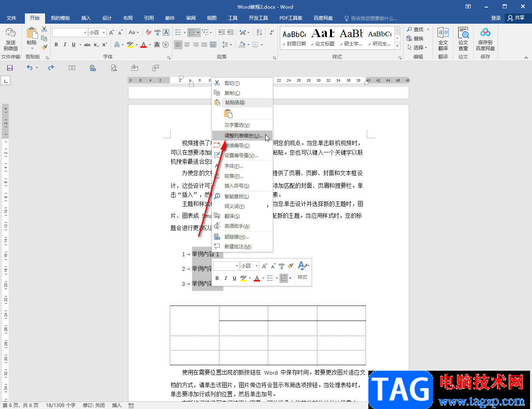Switch to the Review (审阅) ribbon tab
Image resolution: width=532 pixels, height=409 pixels.
[191, 18]
